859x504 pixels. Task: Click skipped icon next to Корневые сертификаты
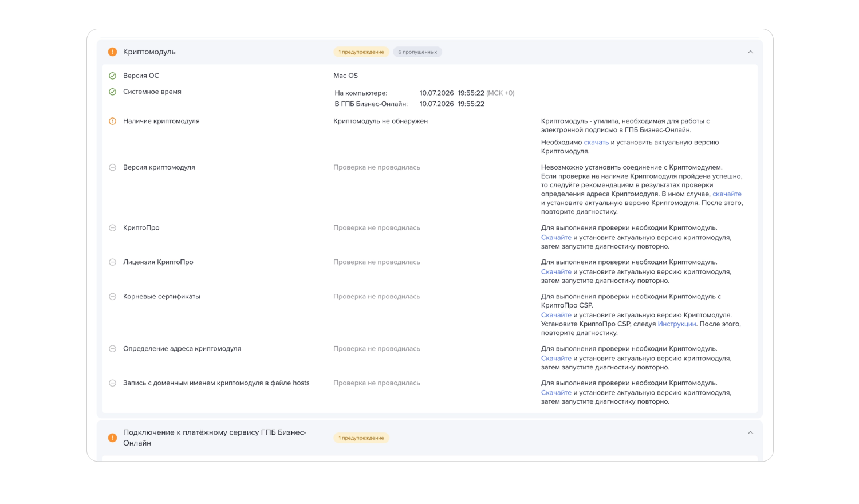click(x=113, y=297)
